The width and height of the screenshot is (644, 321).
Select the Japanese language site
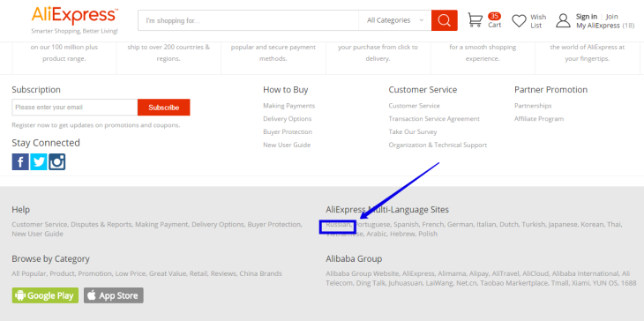coord(563,225)
